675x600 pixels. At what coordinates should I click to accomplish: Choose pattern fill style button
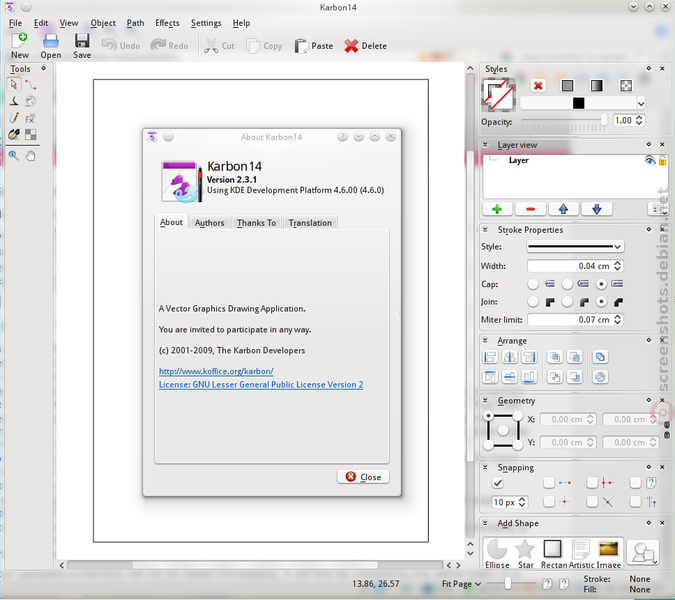(x=626, y=86)
